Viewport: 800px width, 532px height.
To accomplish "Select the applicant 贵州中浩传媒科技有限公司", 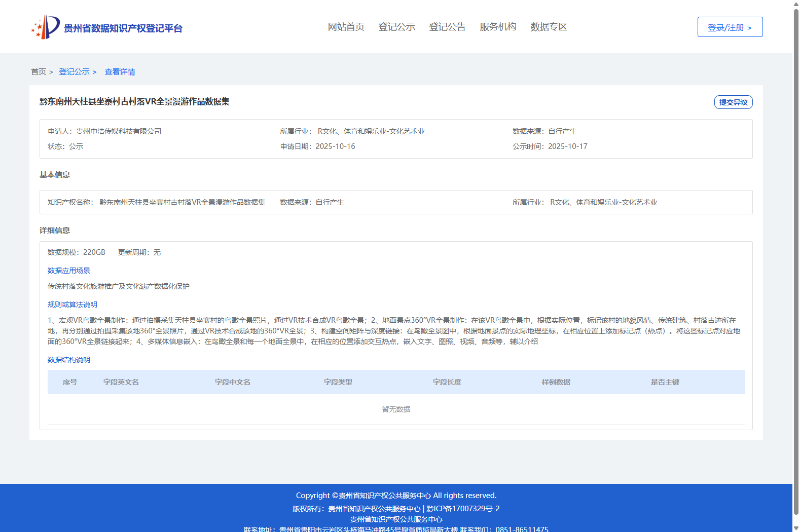I will click(x=119, y=131).
